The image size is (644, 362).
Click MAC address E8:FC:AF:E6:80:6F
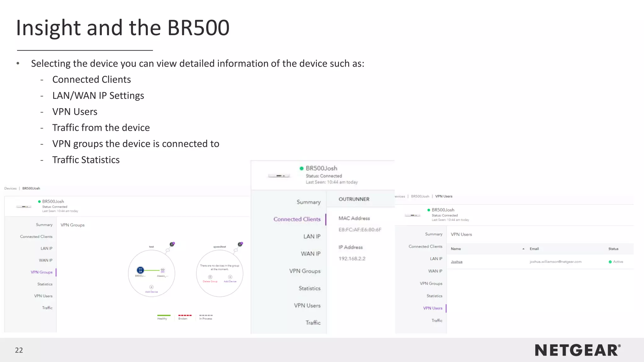click(360, 230)
